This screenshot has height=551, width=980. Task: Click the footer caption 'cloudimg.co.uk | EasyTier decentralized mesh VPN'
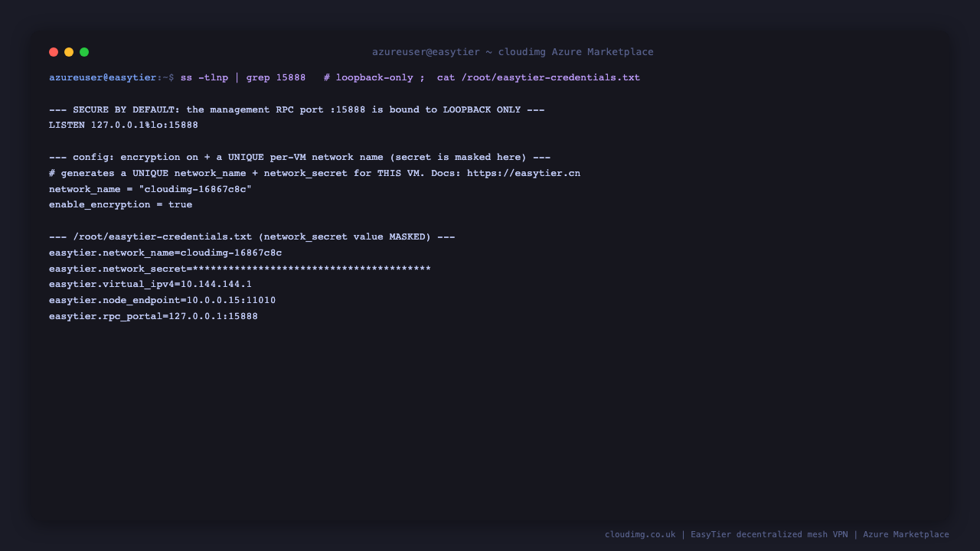[727, 535]
